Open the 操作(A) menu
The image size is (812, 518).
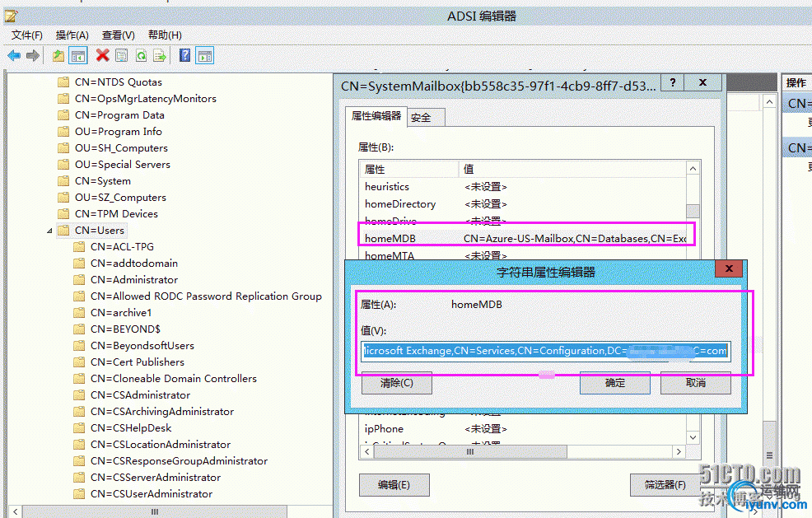coord(72,35)
